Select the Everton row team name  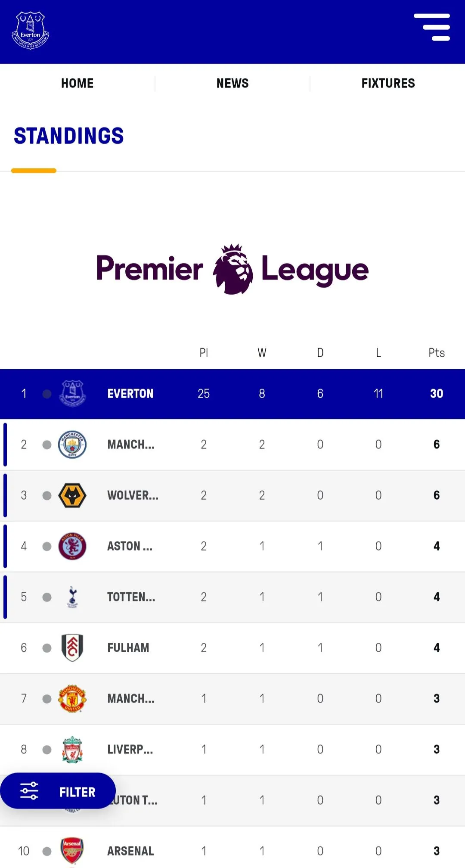click(130, 394)
